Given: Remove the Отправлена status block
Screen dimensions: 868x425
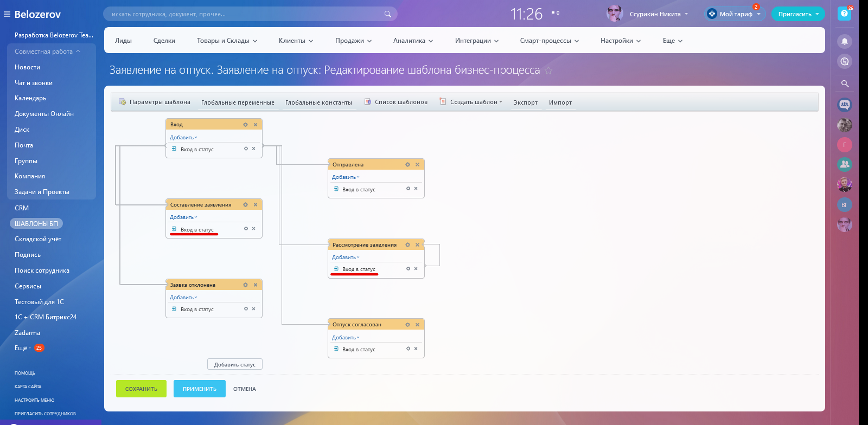Looking at the screenshot, I should [x=417, y=165].
